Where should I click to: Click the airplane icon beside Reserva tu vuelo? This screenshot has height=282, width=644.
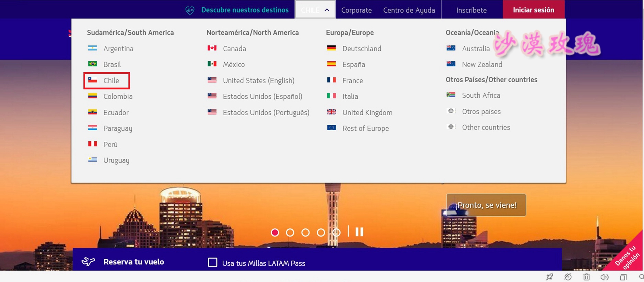88,262
